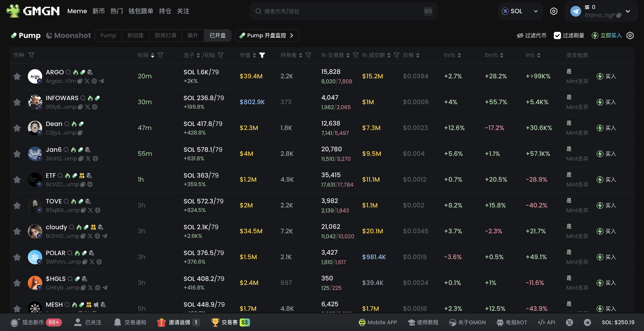Click 立即买入 quick buy button
Viewport: 644px width, 331px height.
[607, 35]
